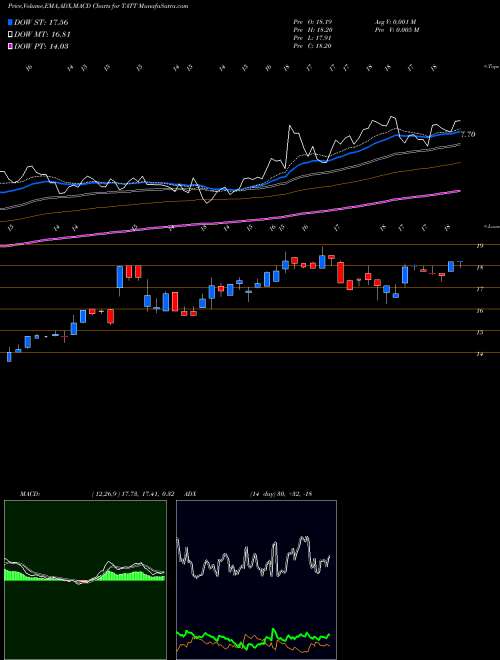This screenshot has width=500, height=660.
Task: Click the 'Pre C: 18.20' value
Action: pos(312,46)
